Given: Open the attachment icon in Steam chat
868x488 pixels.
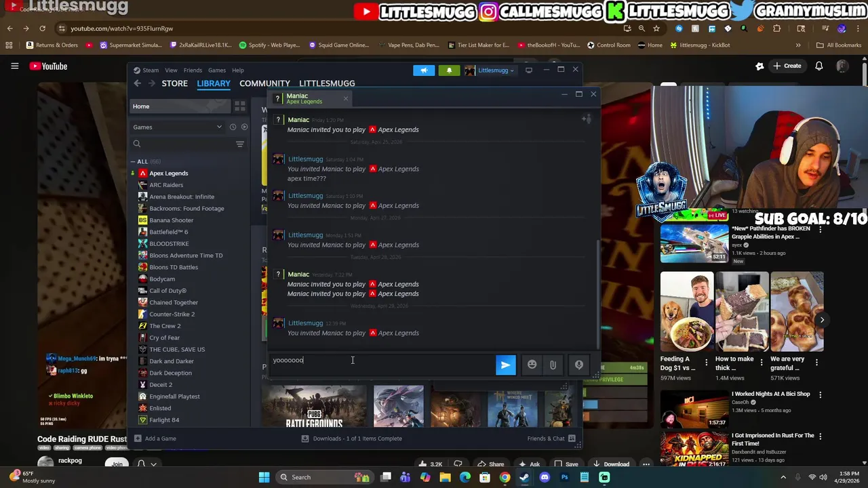Looking at the screenshot, I should 553,365.
